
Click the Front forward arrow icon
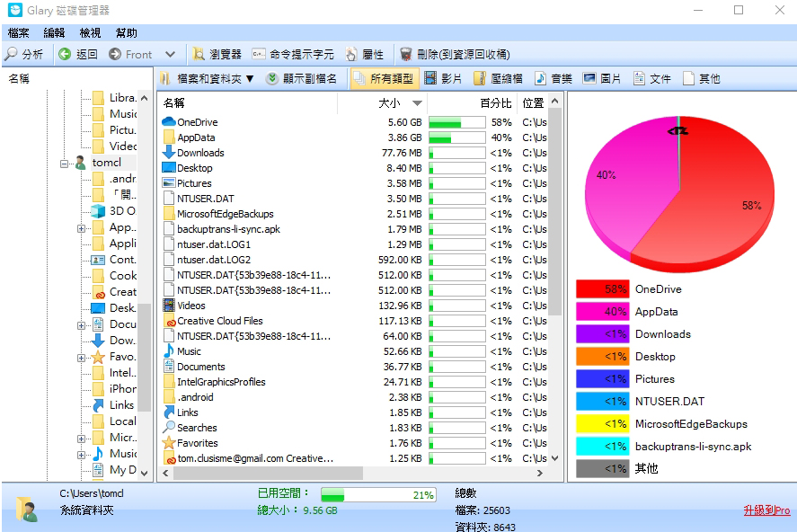coord(115,54)
